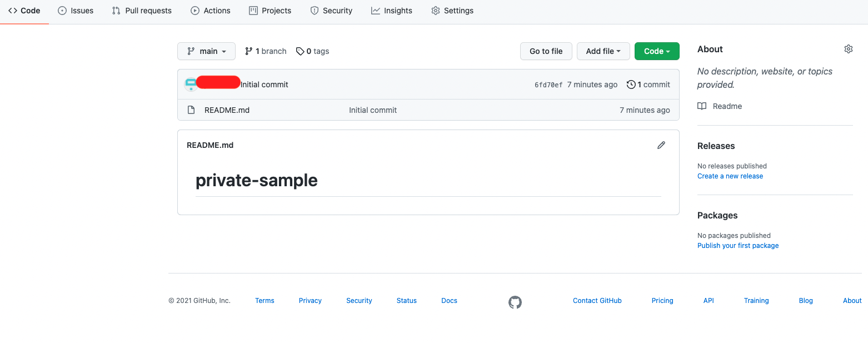Click the clock history icon beside 1 commit
This screenshot has width=868, height=343.
pyautogui.click(x=631, y=84)
